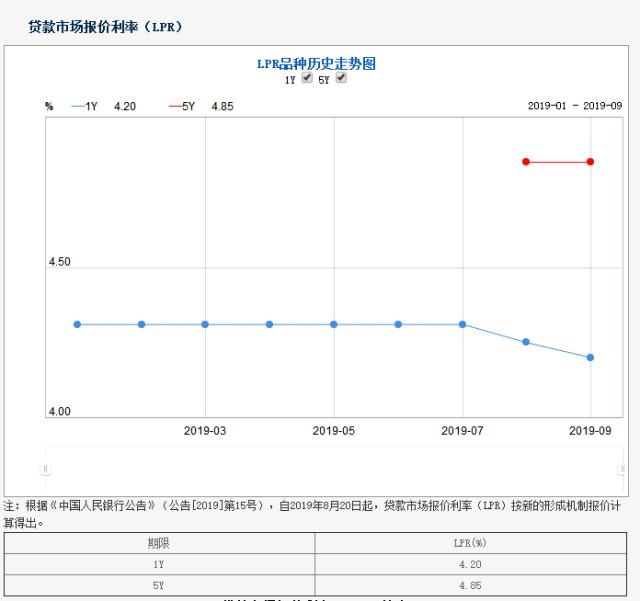Image resolution: width=640 pixels, height=601 pixels.
Task: Click the blue 1Y point just before 2019-09
Action: [x=526, y=342]
